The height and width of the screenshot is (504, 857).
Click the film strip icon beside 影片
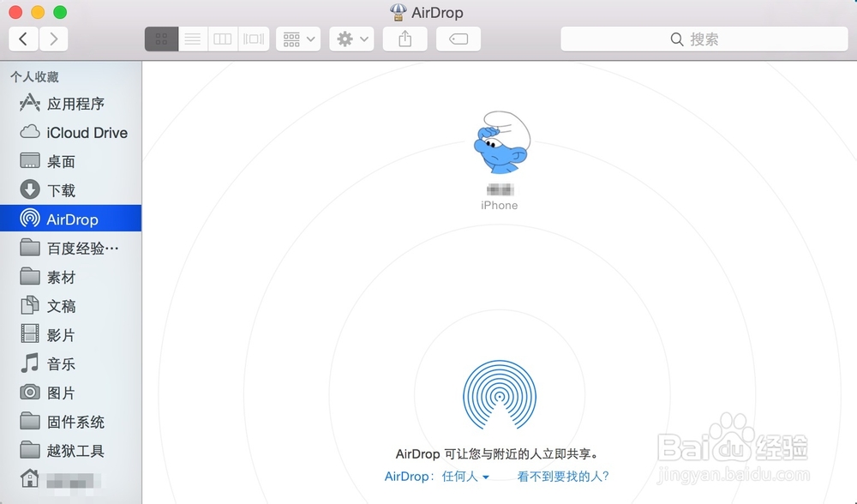pyautogui.click(x=29, y=334)
